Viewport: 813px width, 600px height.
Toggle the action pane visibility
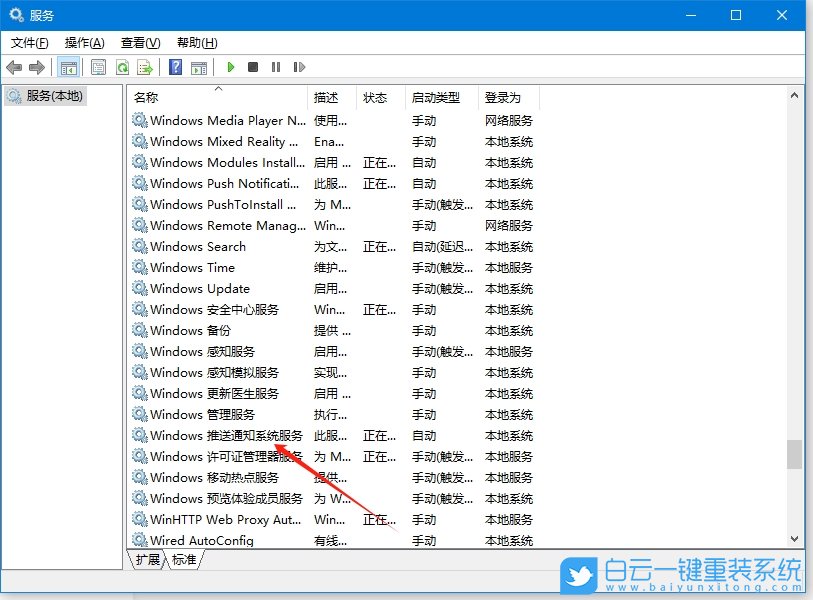click(199, 66)
